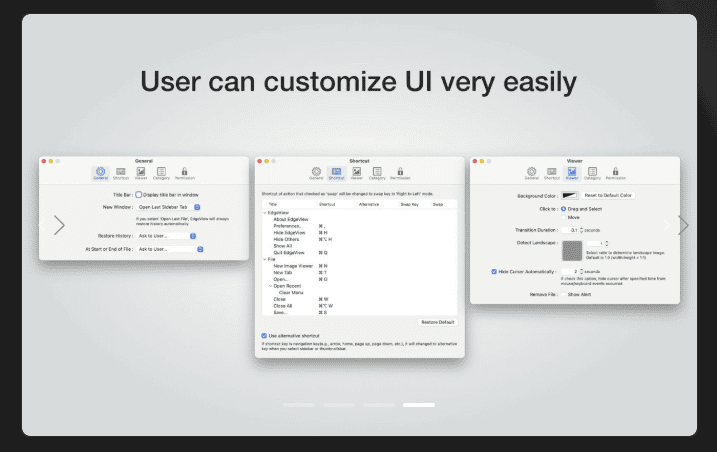Click Restore Default button
The width and height of the screenshot is (717, 452).
coord(438,323)
